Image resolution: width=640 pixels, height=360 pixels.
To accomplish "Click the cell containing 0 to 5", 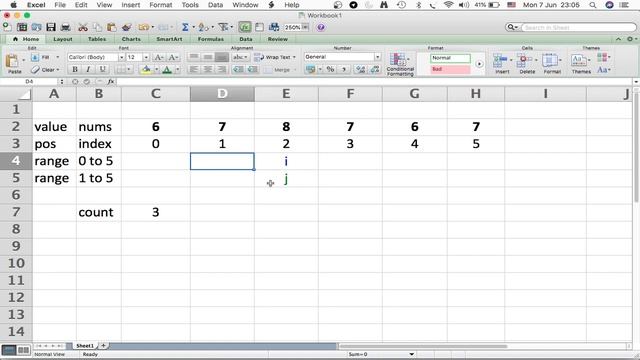I will (x=98, y=161).
